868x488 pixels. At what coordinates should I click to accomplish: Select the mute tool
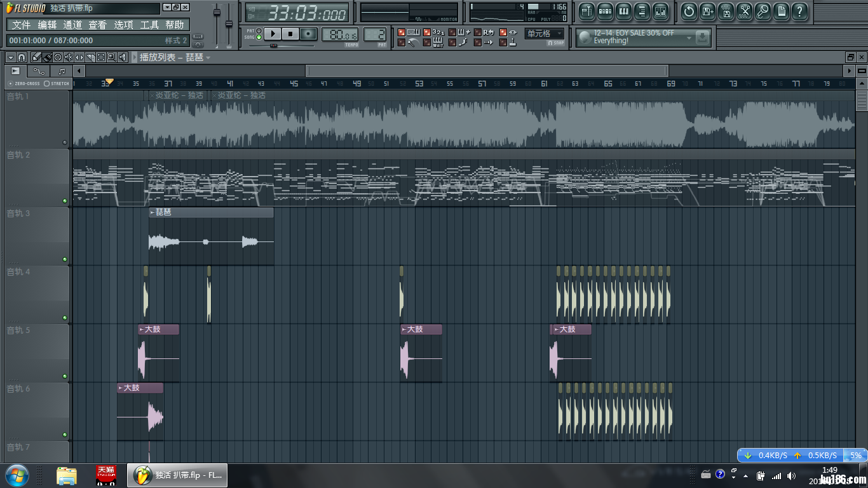(69, 57)
